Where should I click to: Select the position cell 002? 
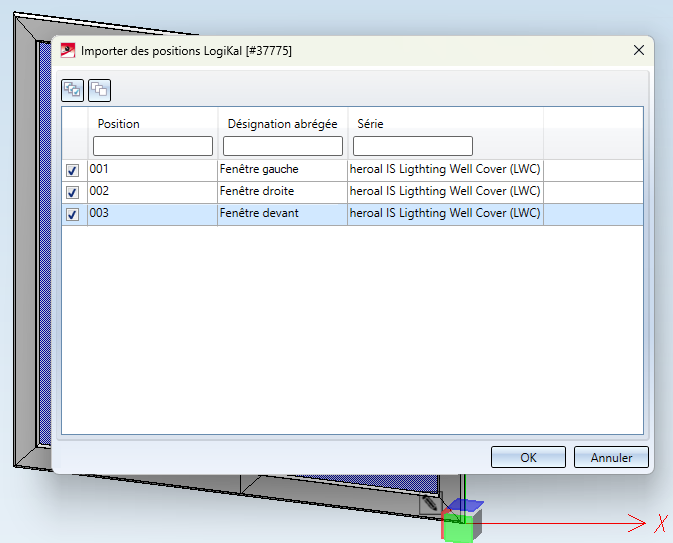(x=152, y=192)
